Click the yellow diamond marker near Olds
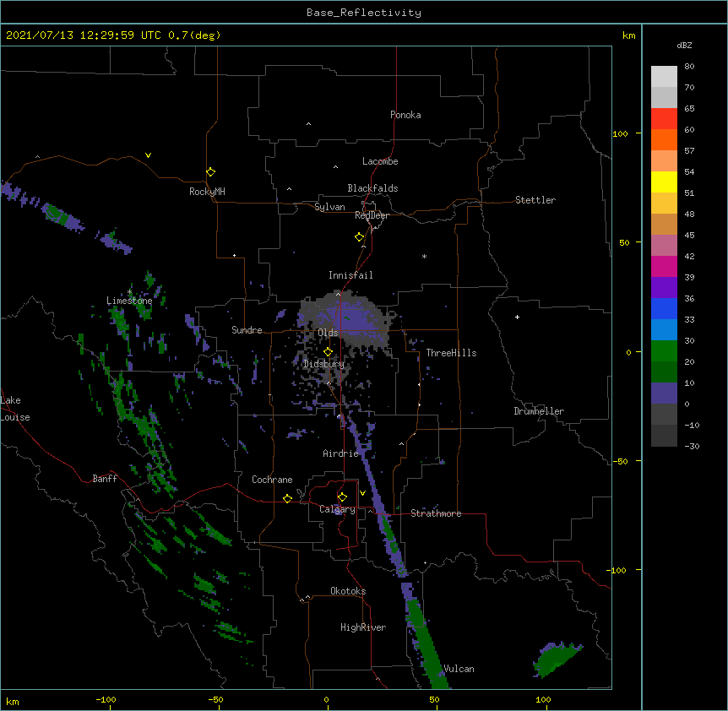The height and width of the screenshot is (711, 728). tap(328, 351)
